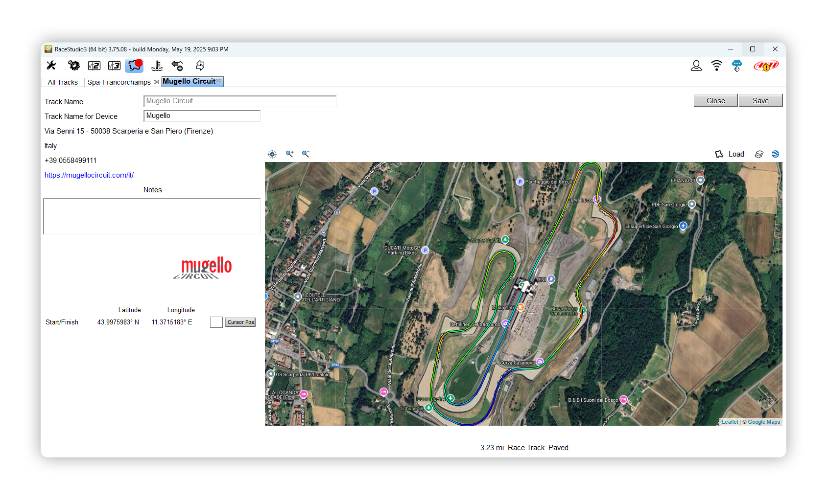The height and width of the screenshot is (504, 830).
Task: Switch to the All Tracks tab
Action: point(63,82)
